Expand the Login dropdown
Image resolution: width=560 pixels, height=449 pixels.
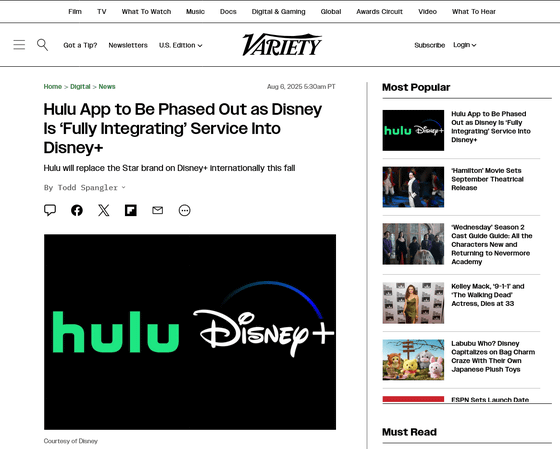[x=465, y=45]
